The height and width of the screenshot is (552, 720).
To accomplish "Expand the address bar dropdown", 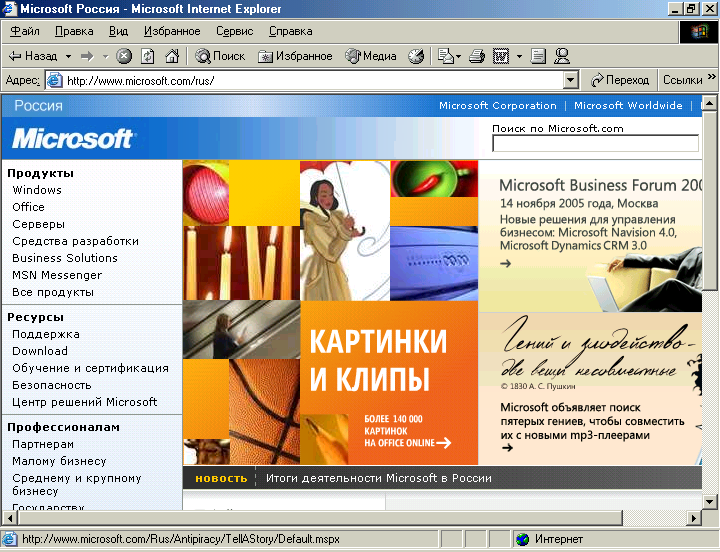I will point(570,81).
